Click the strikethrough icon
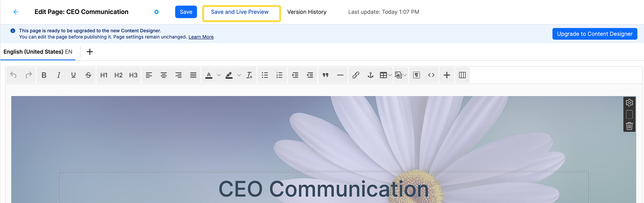Screen dimensions: 644x203 coord(88,75)
